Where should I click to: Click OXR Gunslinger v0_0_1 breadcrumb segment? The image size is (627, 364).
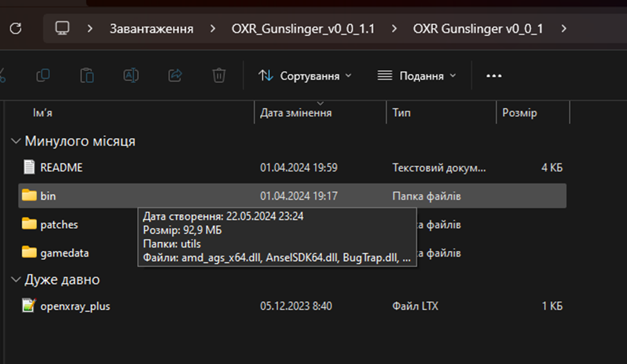[478, 29]
